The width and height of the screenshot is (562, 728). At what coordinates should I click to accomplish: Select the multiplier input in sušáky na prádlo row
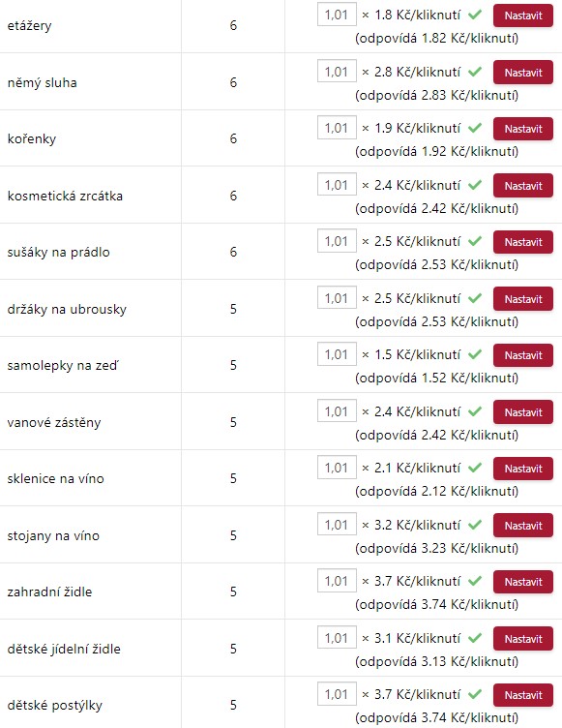click(337, 240)
